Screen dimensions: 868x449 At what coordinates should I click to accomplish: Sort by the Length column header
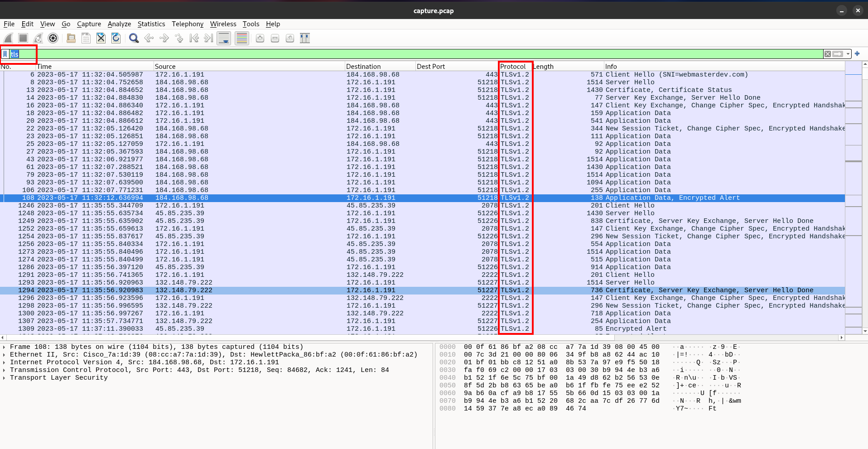568,67
